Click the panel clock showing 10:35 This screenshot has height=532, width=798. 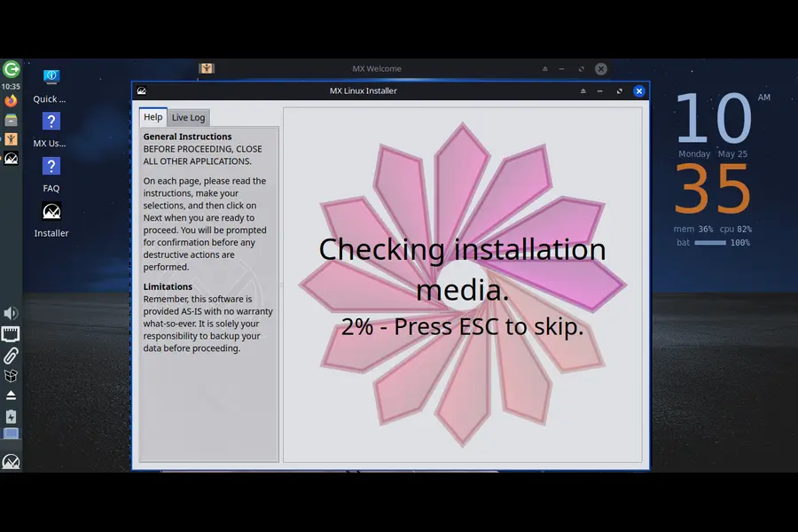click(11, 87)
